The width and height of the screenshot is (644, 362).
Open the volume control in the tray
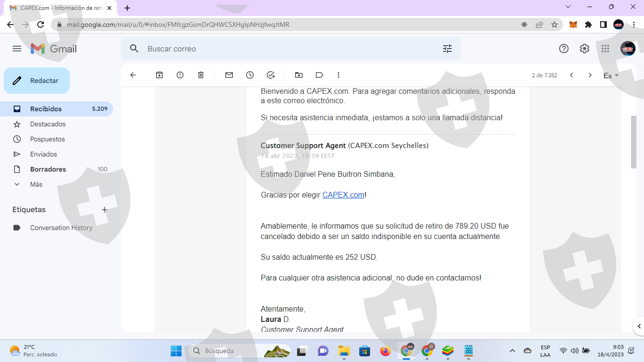[x=574, y=351]
